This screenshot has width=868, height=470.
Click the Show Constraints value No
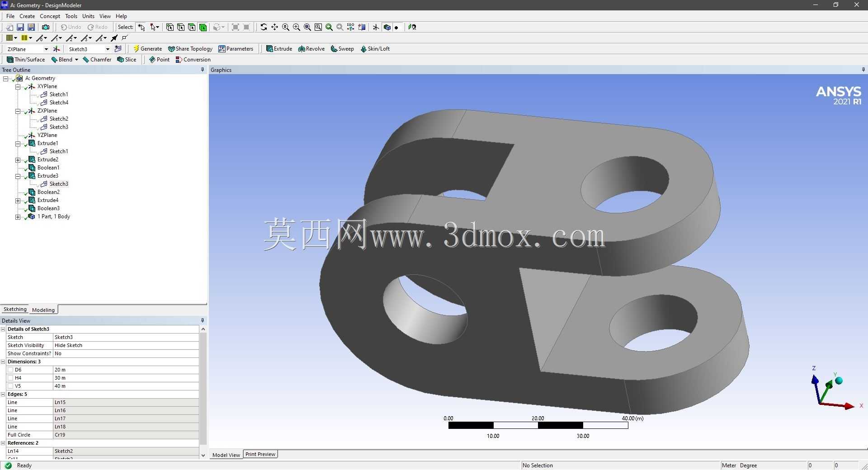tap(126, 353)
